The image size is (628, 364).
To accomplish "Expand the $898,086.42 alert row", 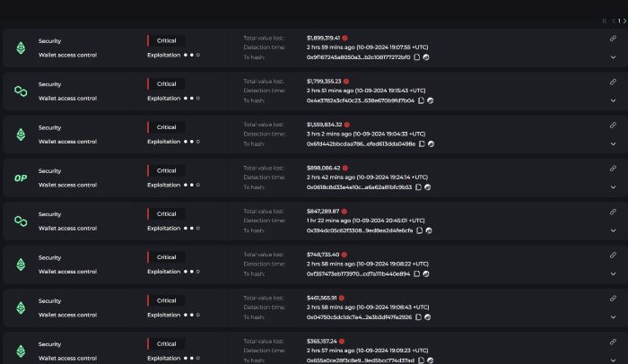I will [613, 186].
